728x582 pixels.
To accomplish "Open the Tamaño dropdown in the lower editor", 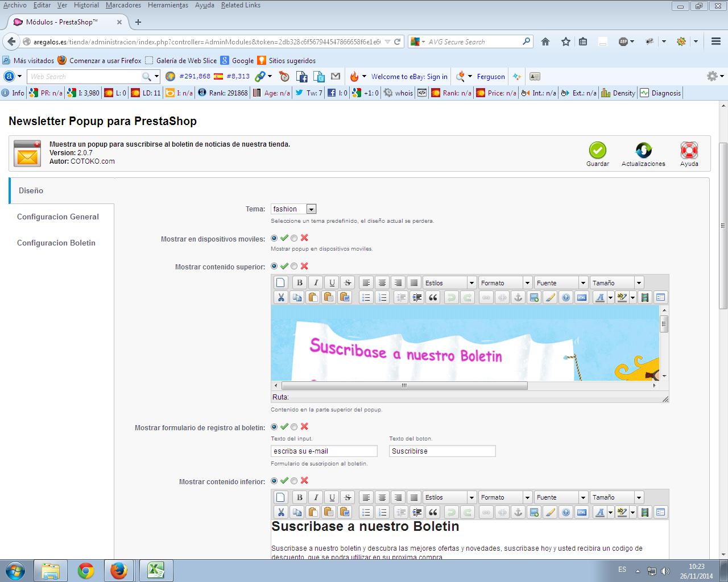I will (x=616, y=497).
